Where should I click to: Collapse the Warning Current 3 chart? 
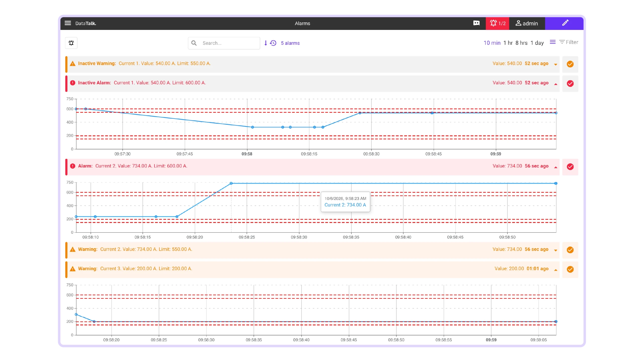click(556, 270)
